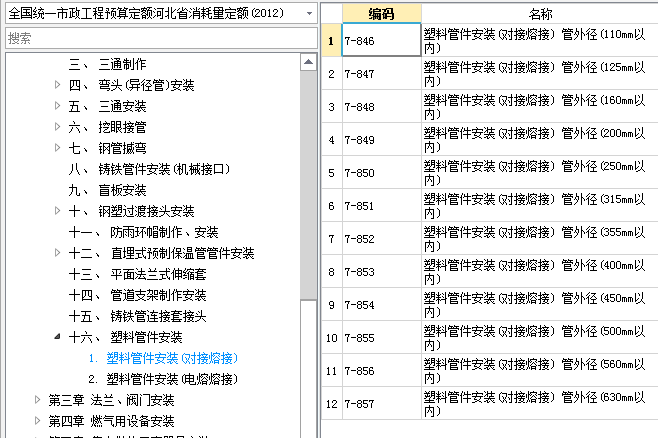Click the 编码 column header

point(381,13)
